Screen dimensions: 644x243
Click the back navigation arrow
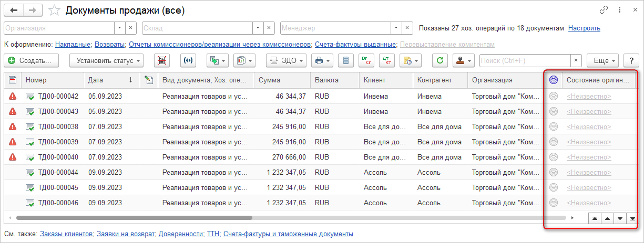point(14,10)
